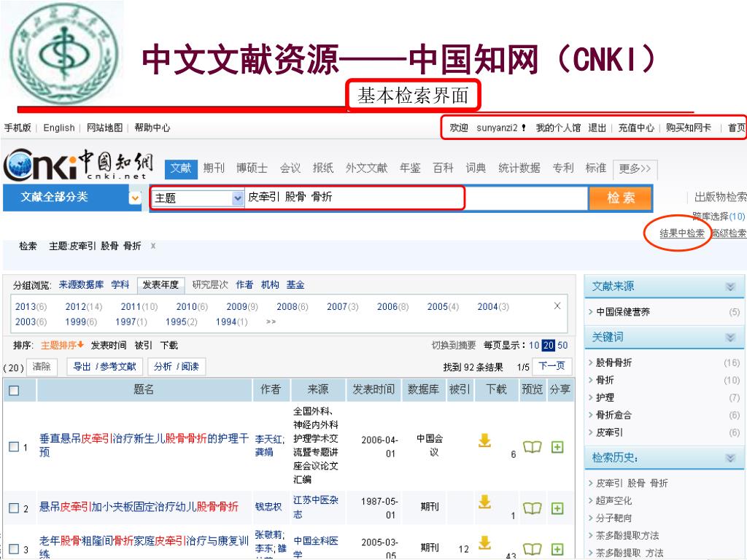Switch to the 外文文献 tab
The height and width of the screenshot is (560, 747).
pos(366,168)
